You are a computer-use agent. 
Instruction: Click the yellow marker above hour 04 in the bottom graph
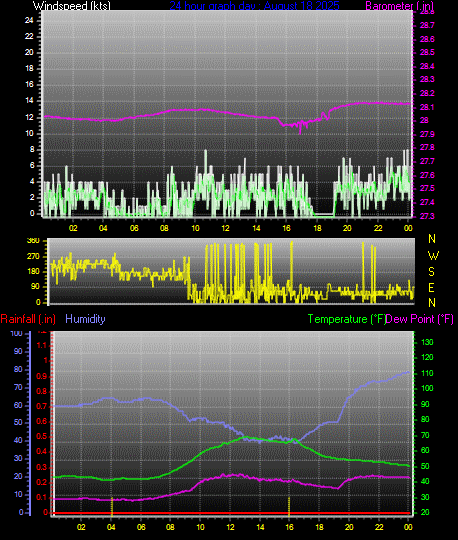click(x=112, y=506)
